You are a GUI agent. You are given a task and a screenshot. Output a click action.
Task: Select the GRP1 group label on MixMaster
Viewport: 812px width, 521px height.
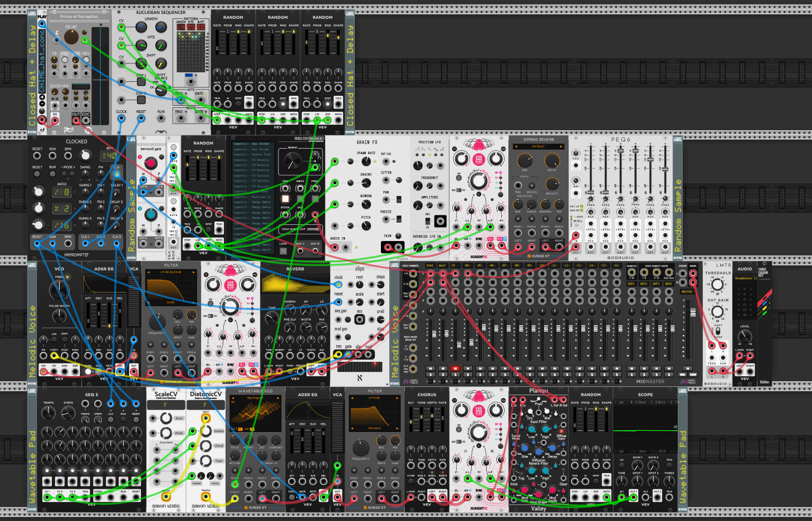click(x=631, y=284)
